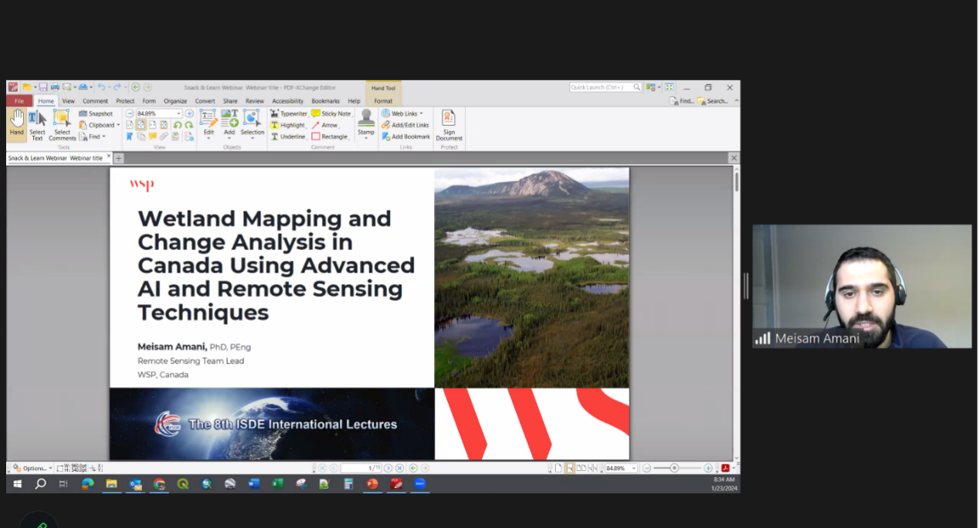Click the zoom in plus button in ribbon
The height and width of the screenshot is (528, 980).
pos(189,113)
